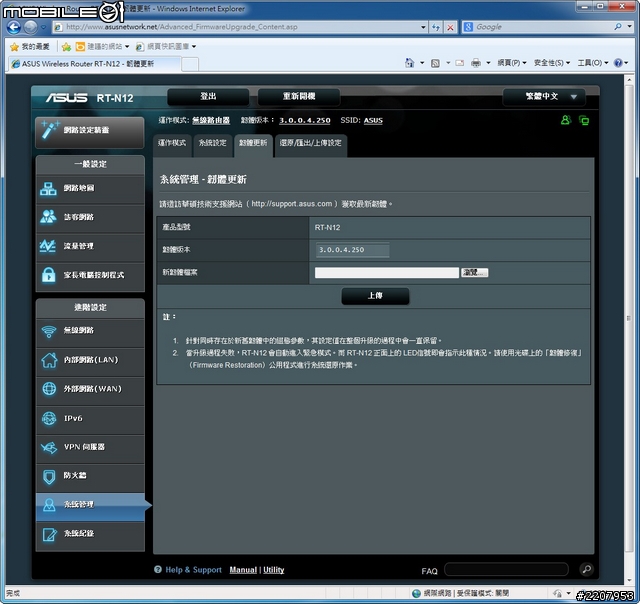Open the VPN Server (VPN 伺服器) page
640x604 pixels.
click(x=90, y=447)
